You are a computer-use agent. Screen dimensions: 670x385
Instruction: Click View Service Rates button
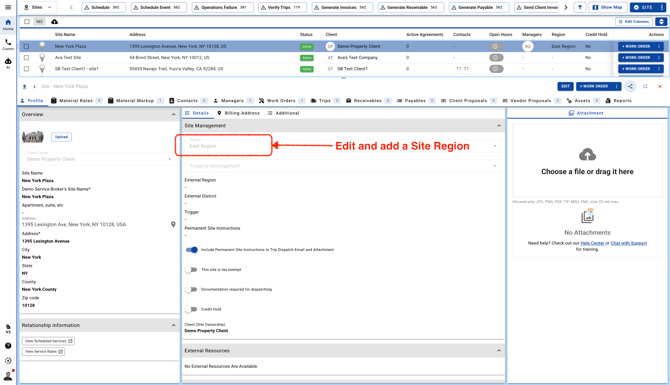(43, 352)
